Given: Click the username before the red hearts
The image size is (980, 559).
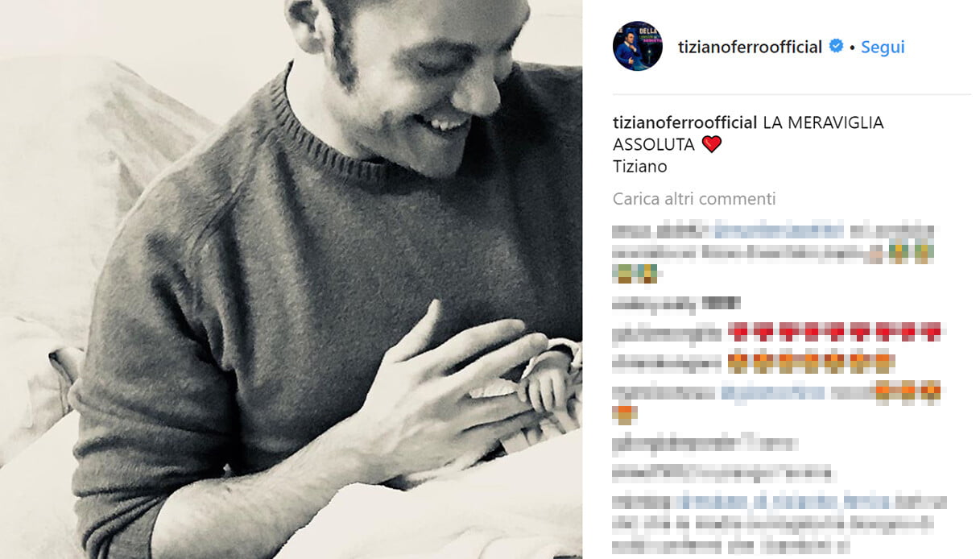Looking at the screenshot, I should coord(668,332).
